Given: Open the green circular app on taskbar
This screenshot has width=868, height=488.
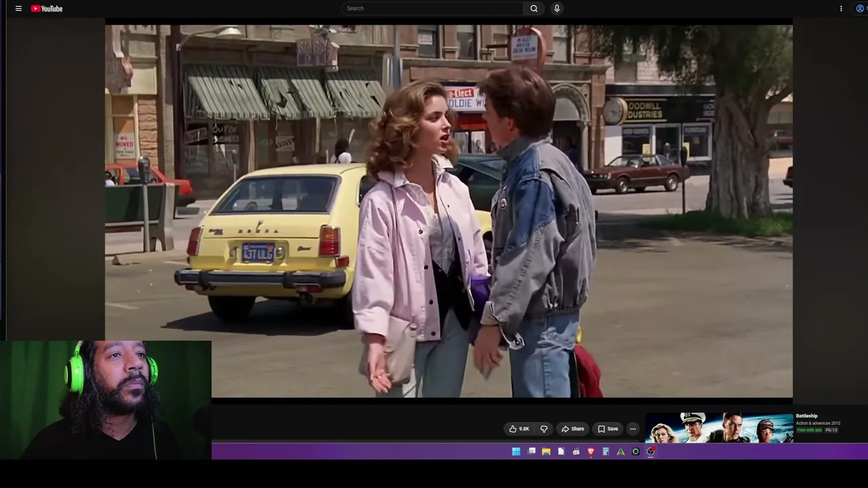Looking at the screenshot, I should pos(635,451).
